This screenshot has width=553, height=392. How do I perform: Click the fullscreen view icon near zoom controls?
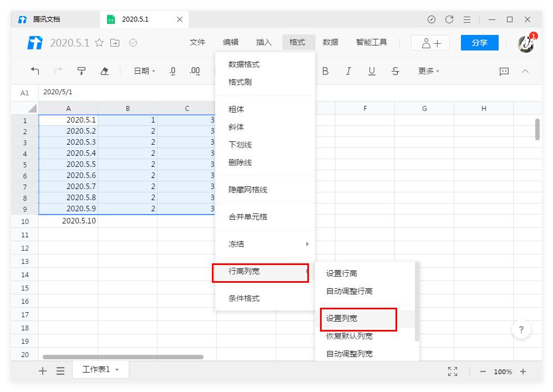(x=452, y=371)
